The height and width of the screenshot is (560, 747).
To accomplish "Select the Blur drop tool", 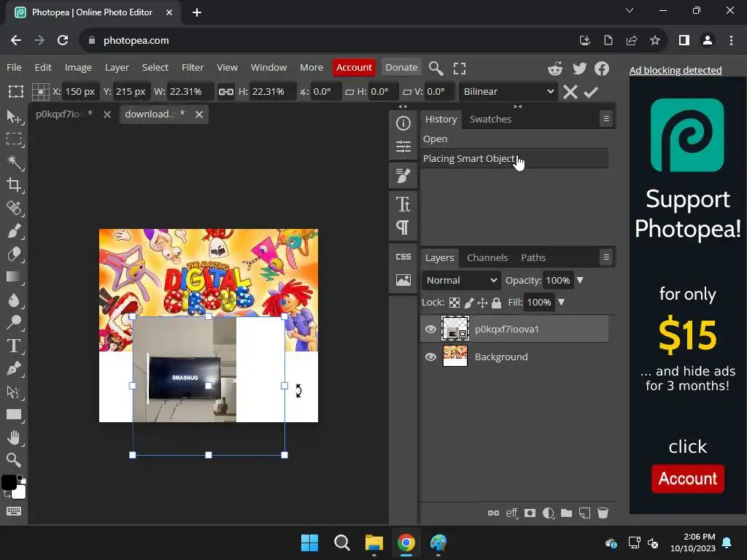I will (x=13, y=300).
